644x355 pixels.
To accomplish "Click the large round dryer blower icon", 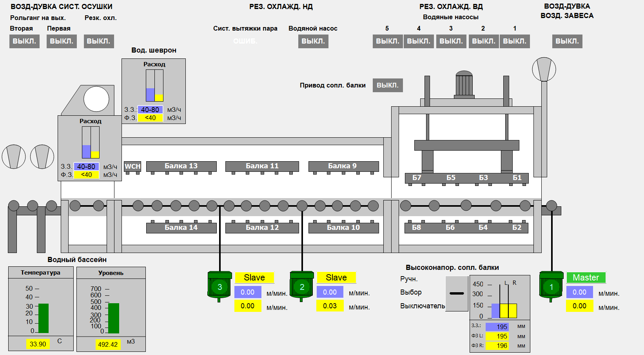I will click(96, 99).
